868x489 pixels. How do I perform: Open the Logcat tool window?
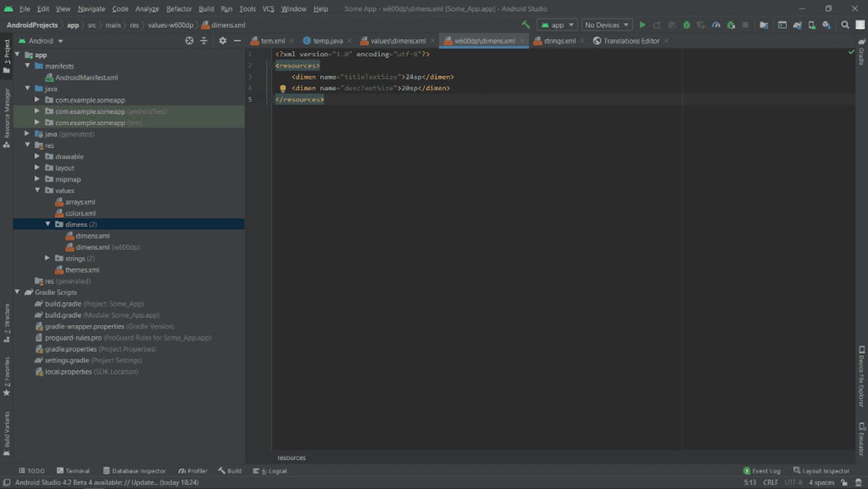pos(270,471)
